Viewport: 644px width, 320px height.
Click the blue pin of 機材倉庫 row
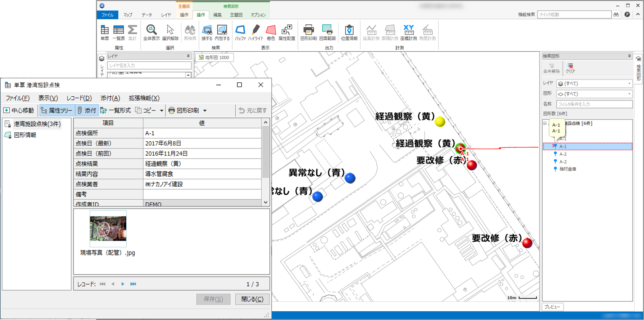(x=555, y=169)
